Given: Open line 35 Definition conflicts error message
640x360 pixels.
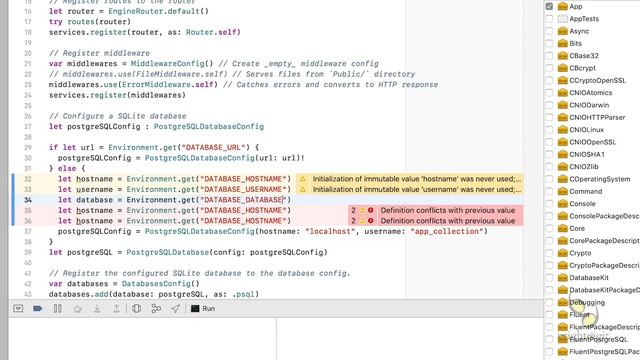Looking at the screenshot, I should coord(448,210).
